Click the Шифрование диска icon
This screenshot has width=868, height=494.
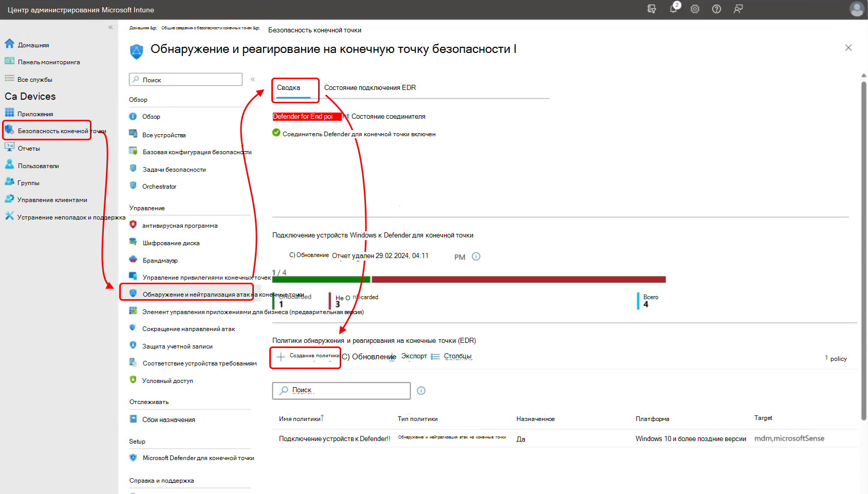point(133,242)
